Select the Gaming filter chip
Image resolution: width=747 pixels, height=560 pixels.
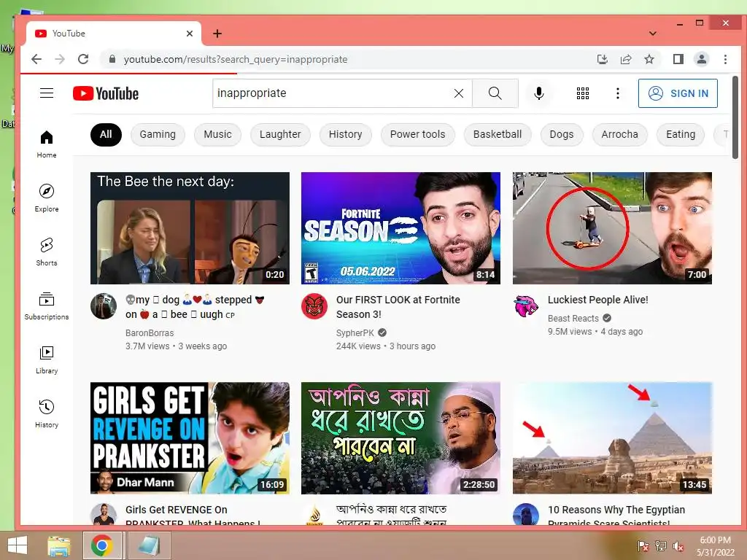(x=158, y=135)
